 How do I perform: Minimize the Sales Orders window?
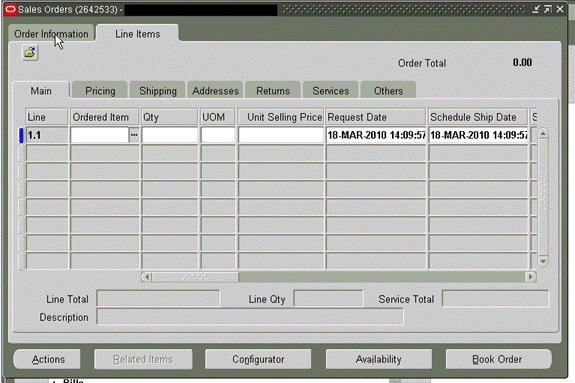pyautogui.click(x=536, y=9)
